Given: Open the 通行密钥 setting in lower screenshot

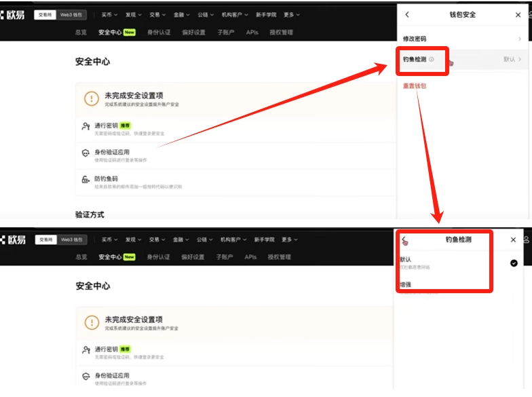Looking at the screenshot, I should (x=235, y=353).
